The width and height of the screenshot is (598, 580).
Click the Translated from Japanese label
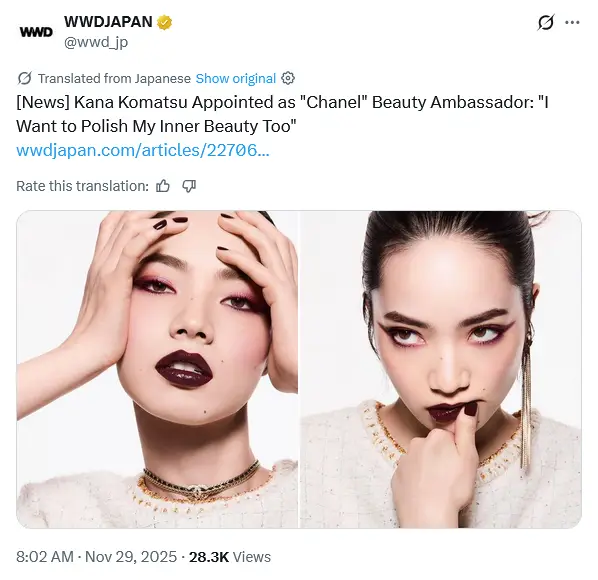click(x=114, y=79)
